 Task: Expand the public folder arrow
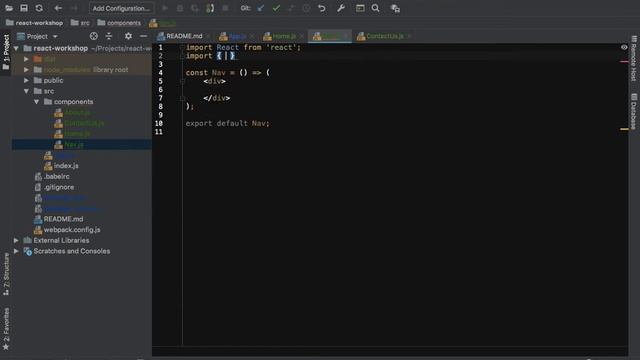tap(26, 80)
